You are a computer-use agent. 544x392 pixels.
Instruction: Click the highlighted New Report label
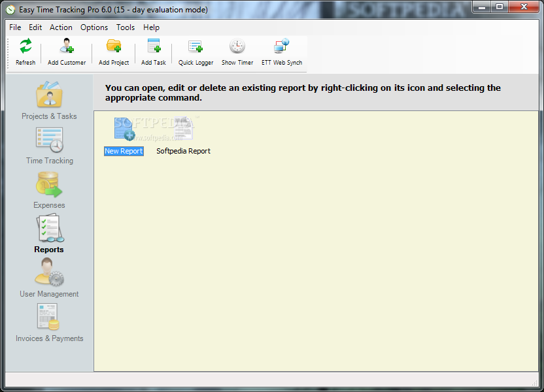(x=124, y=151)
